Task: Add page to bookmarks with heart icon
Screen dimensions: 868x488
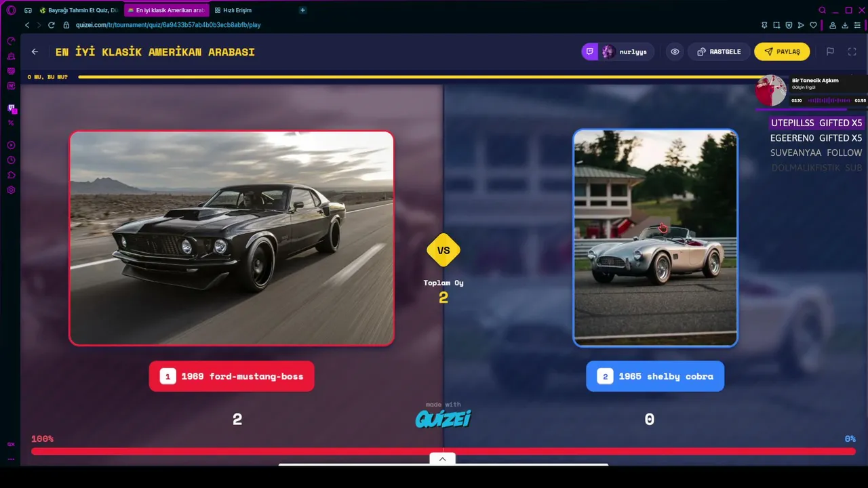Action: click(813, 25)
